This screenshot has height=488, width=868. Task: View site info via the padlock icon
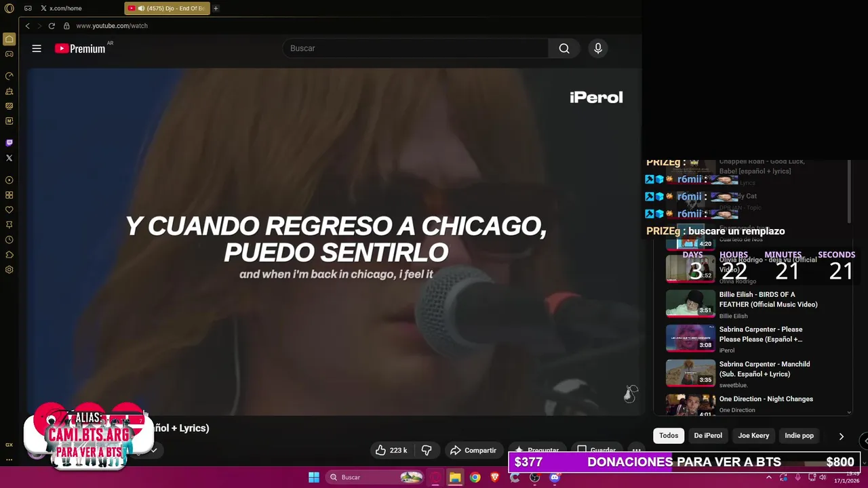(66, 26)
